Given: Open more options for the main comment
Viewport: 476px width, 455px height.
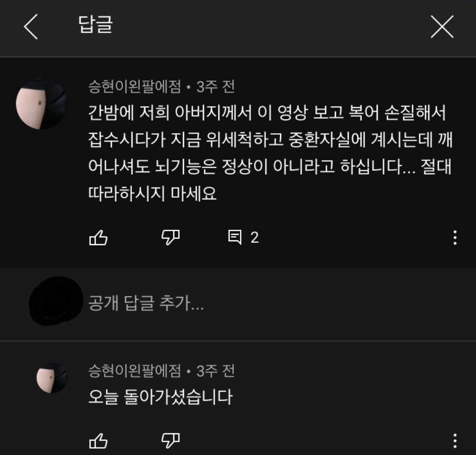Looking at the screenshot, I should click(455, 238).
